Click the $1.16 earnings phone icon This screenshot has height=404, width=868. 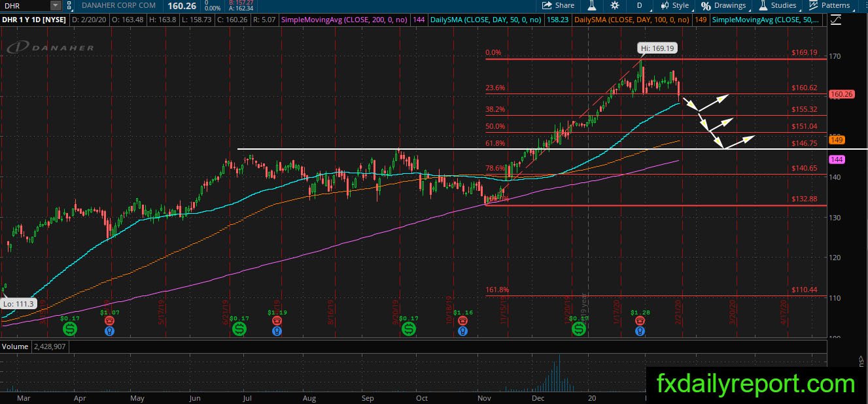point(463,321)
